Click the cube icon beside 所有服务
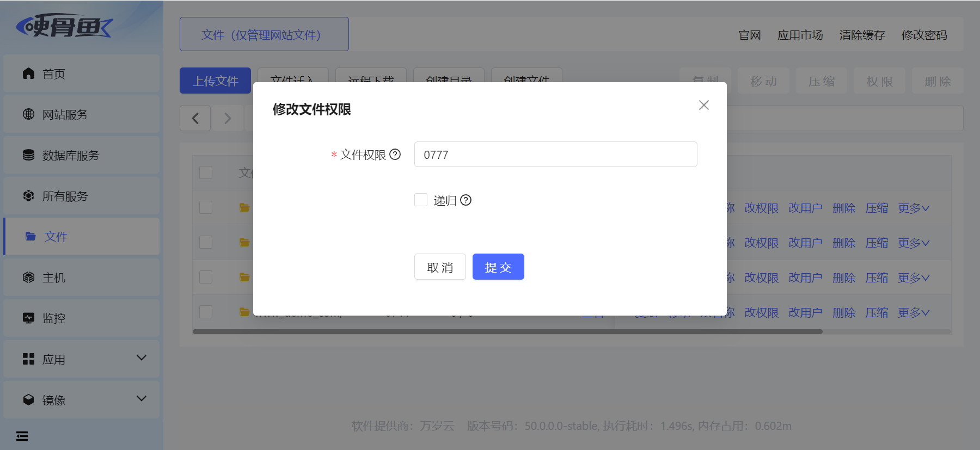The height and width of the screenshot is (450, 980). tap(28, 196)
